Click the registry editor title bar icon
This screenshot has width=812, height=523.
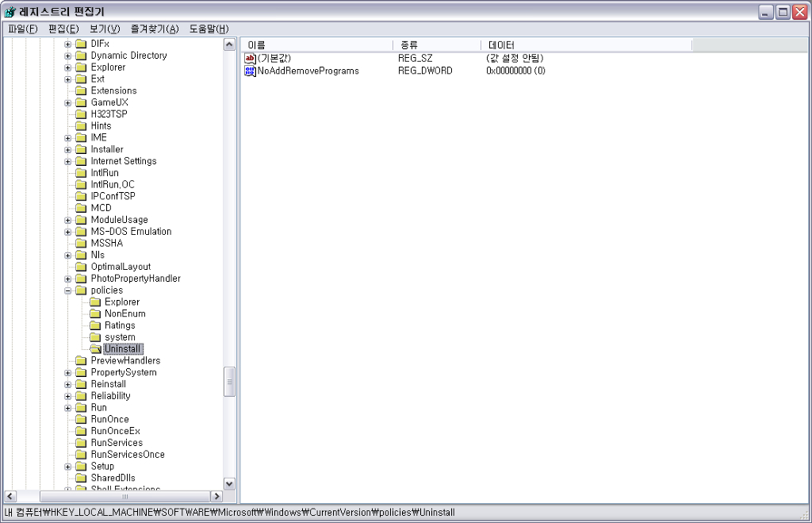[x=10, y=11]
